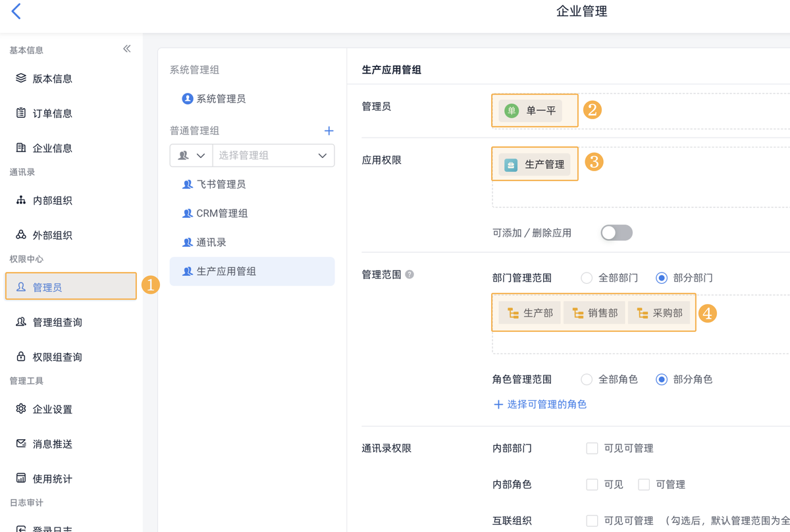Screen dimensions: 790x532
Task: Click 选择可管理的角色 link
Action: pos(540,404)
